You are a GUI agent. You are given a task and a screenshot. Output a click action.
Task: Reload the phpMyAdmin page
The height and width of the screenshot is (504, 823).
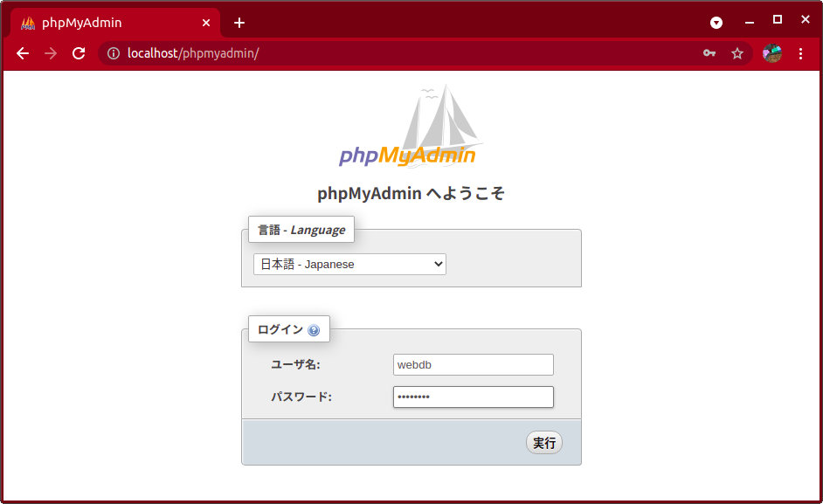[x=79, y=53]
